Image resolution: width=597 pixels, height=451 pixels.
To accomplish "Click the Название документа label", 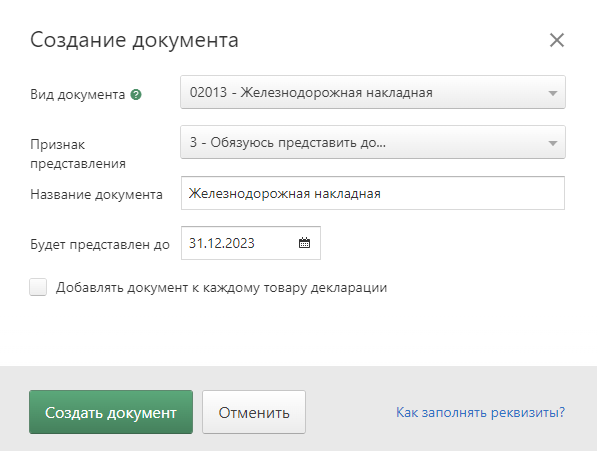I will [x=96, y=194].
